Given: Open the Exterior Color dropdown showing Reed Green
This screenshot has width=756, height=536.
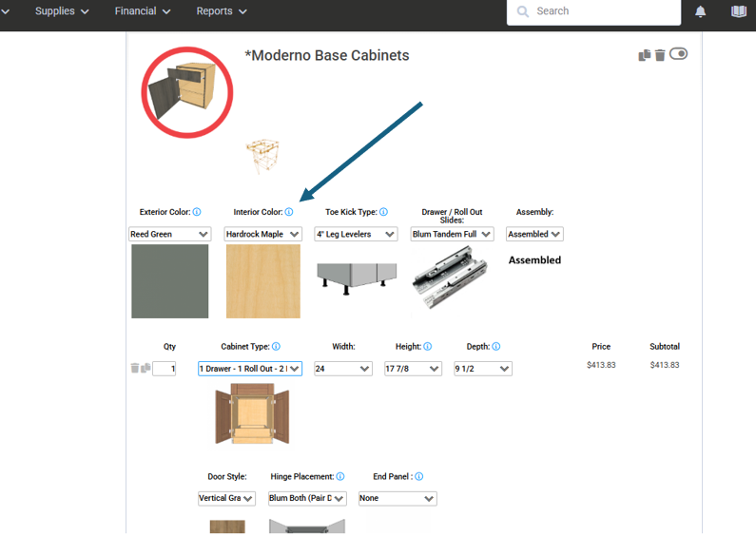Looking at the screenshot, I should pos(169,234).
